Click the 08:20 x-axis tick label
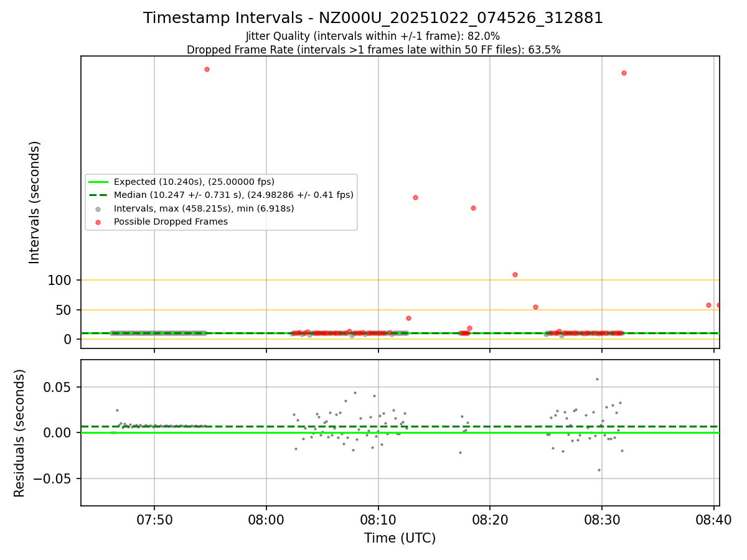 490,520
